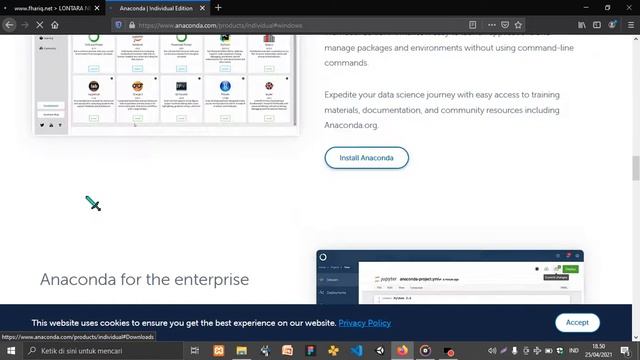Open the Windows Start menu
Viewport: 640px width, 360px height.
coord(11,351)
